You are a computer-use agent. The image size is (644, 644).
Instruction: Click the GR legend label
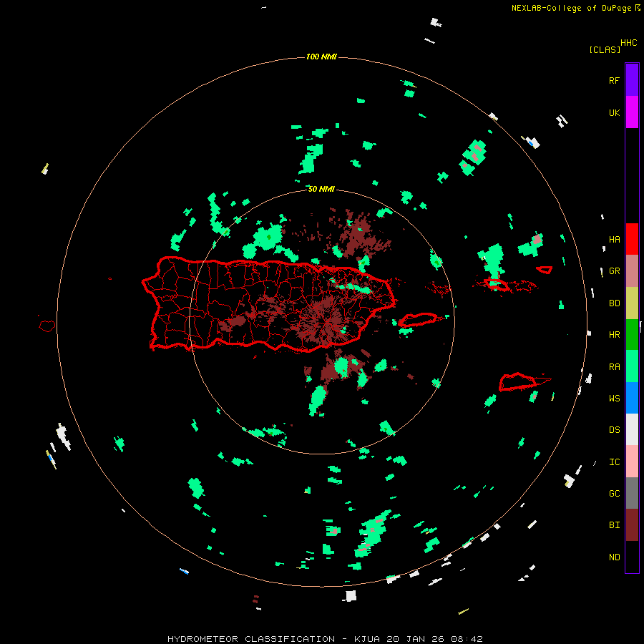[x=614, y=271]
